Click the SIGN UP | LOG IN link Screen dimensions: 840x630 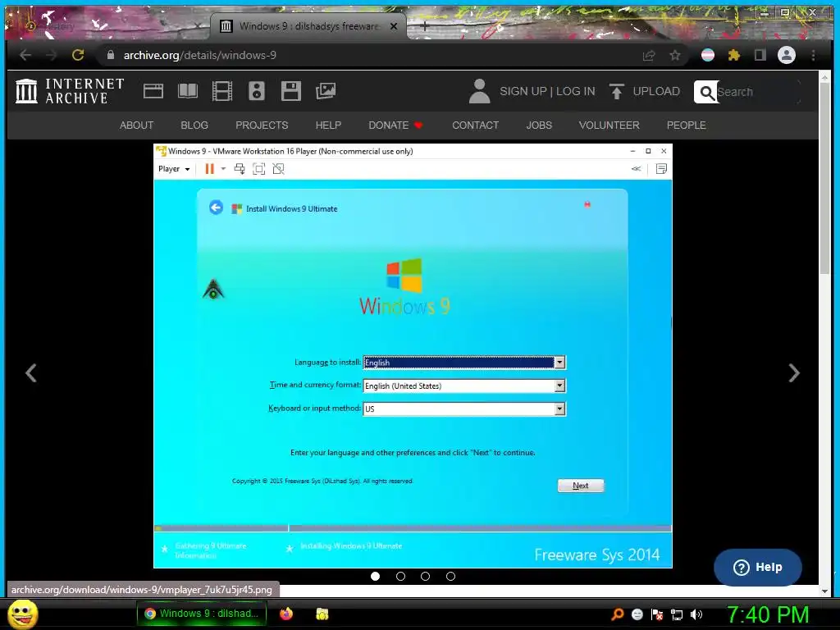tap(547, 91)
